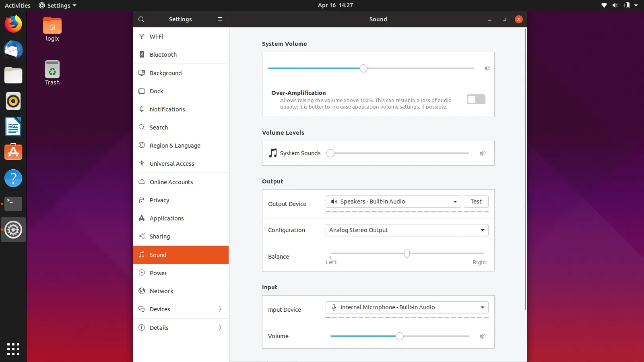Screen dimensions: 644x362
Task: Show Applications grid in the dock
Action: (13, 349)
